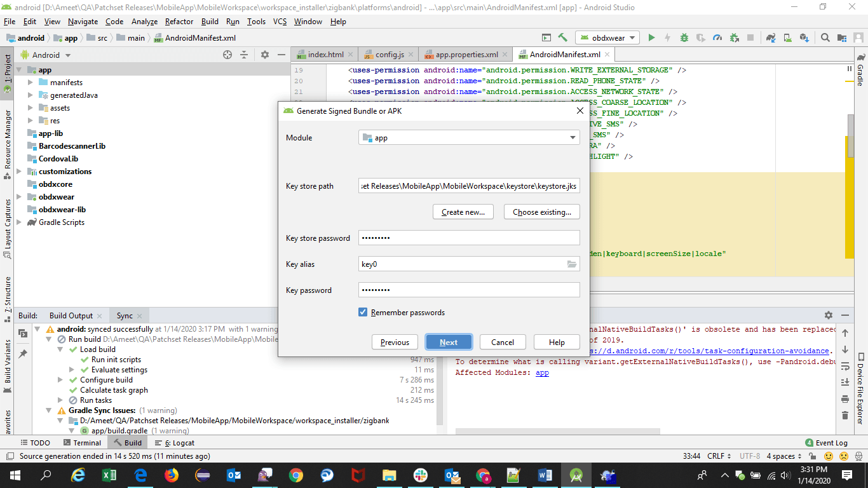Open File Explorer from the Windows taskbar
The height and width of the screenshot is (488, 868).
click(x=390, y=475)
